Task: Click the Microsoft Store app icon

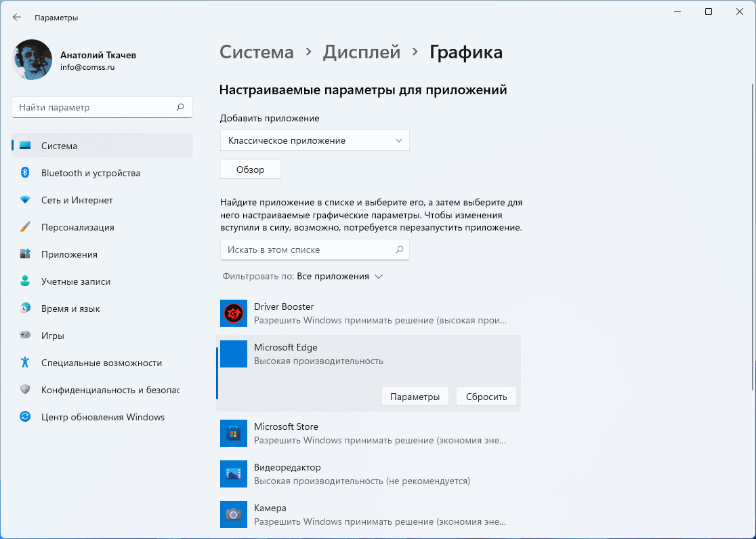Action: tap(234, 433)
